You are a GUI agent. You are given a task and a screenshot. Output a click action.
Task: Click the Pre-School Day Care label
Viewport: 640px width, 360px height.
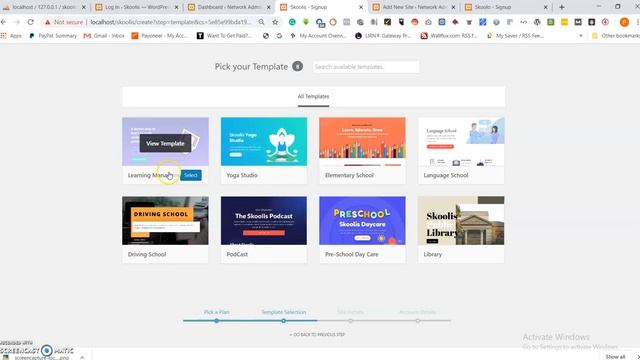tap(351, 254)
